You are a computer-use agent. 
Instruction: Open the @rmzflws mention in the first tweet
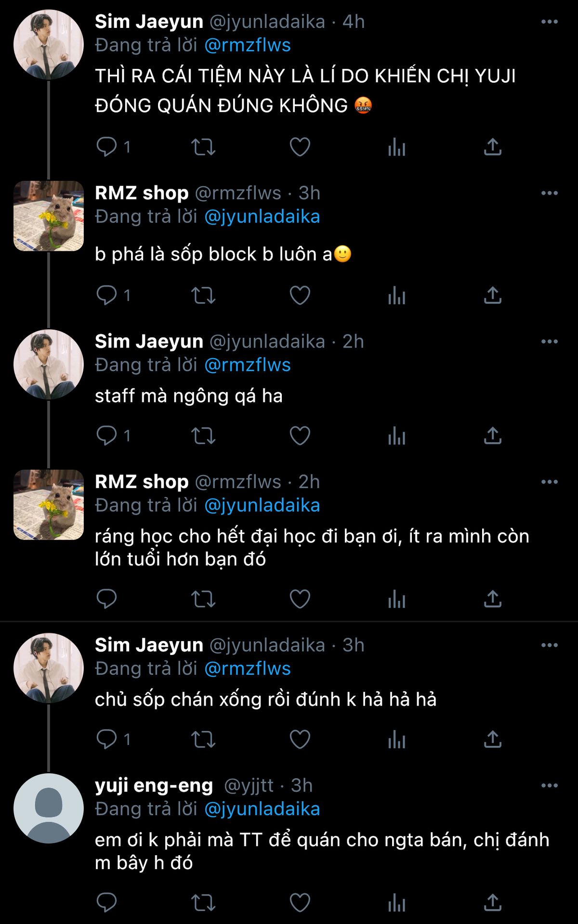tap(248, 45)
